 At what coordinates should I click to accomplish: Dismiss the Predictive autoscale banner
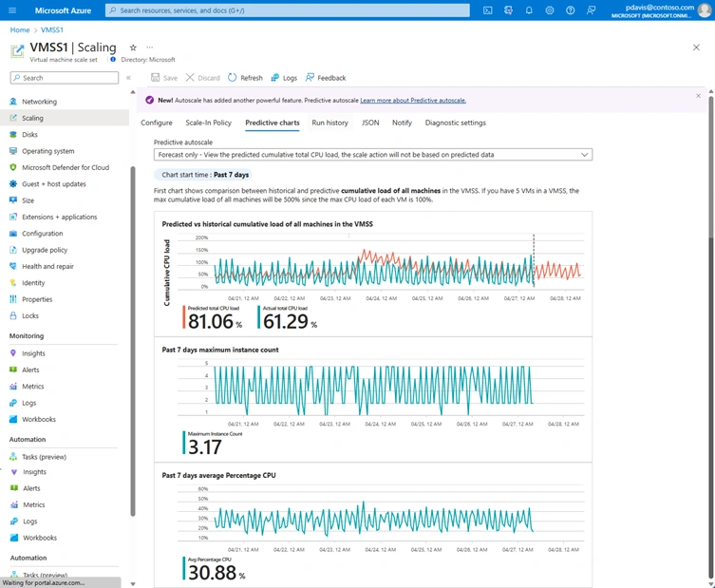(698, 96)
